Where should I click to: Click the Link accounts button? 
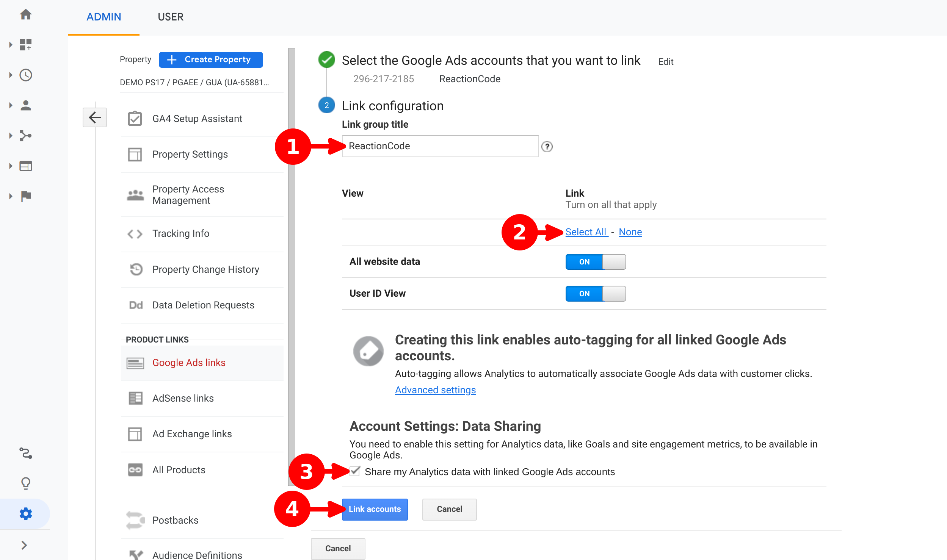(x=375, y=509)
